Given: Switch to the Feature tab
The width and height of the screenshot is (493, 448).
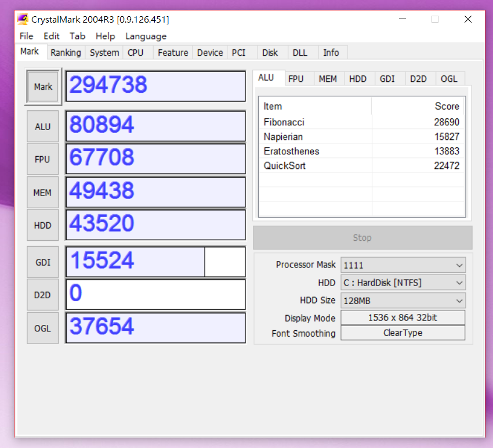Looking at the screenshot, I should [173, 53].
